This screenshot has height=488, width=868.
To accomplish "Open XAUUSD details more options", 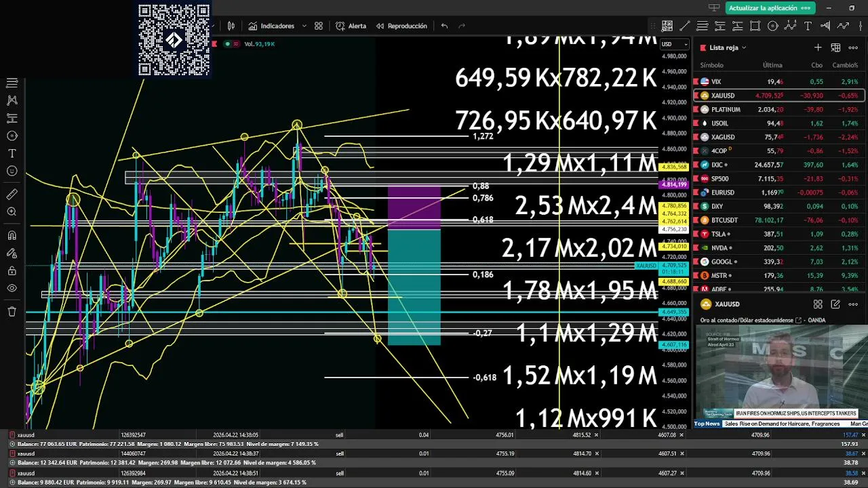I will pos(853,304).
